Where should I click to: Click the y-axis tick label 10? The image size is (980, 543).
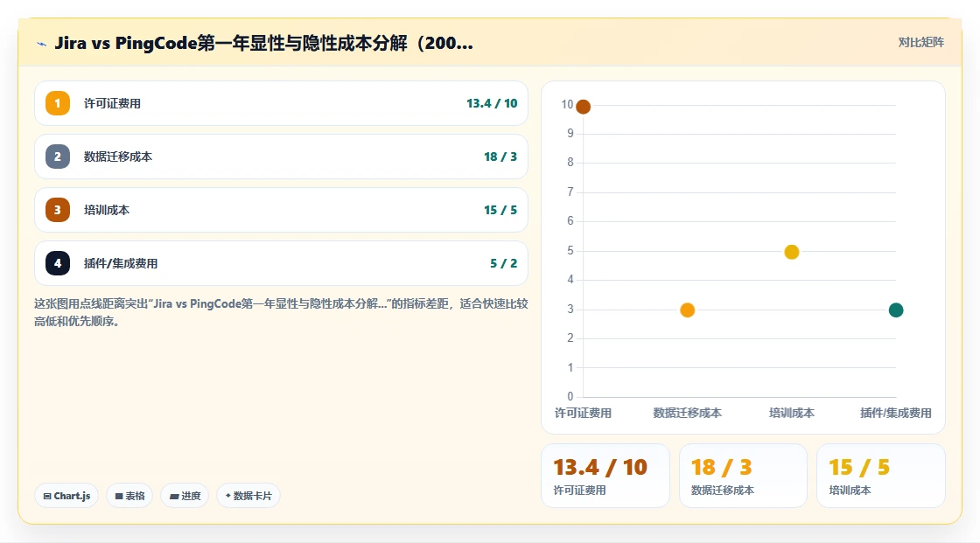567,104
